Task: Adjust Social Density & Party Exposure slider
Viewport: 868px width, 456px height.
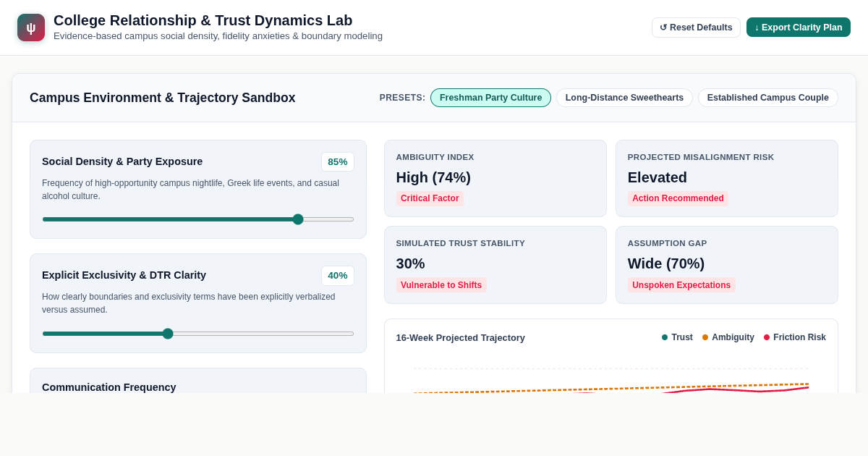Action: pyautogui.click(x=198, y=219)
